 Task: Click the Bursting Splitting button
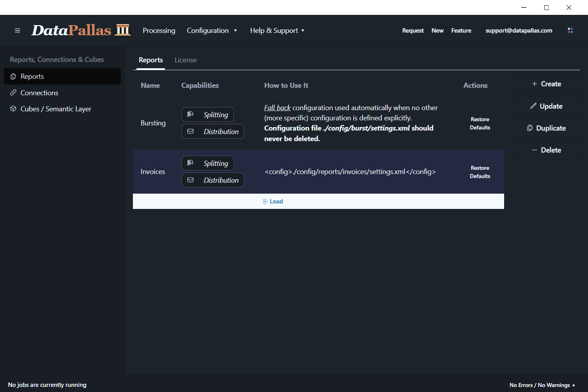(x=208, y=114)
